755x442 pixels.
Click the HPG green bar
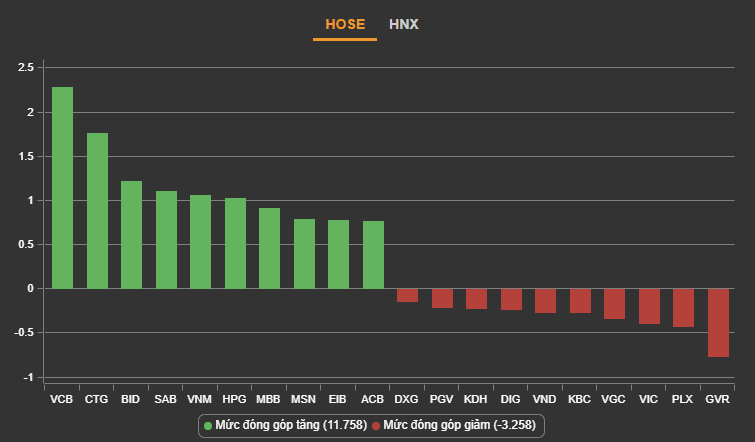click(235, 243)
